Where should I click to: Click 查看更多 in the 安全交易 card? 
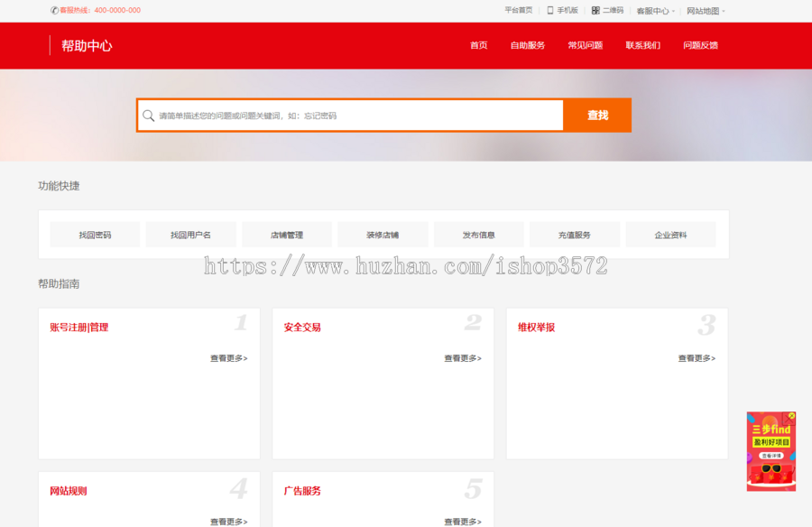pyautogui.click(x=463, y=358)
